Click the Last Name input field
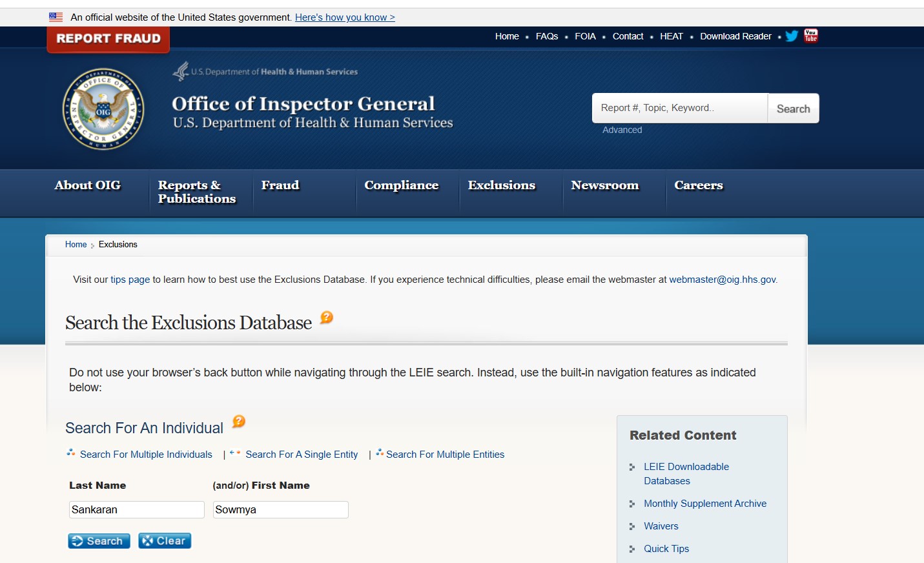Image resolution: width=924 pixels, height=563 pixels. point(137,510)
